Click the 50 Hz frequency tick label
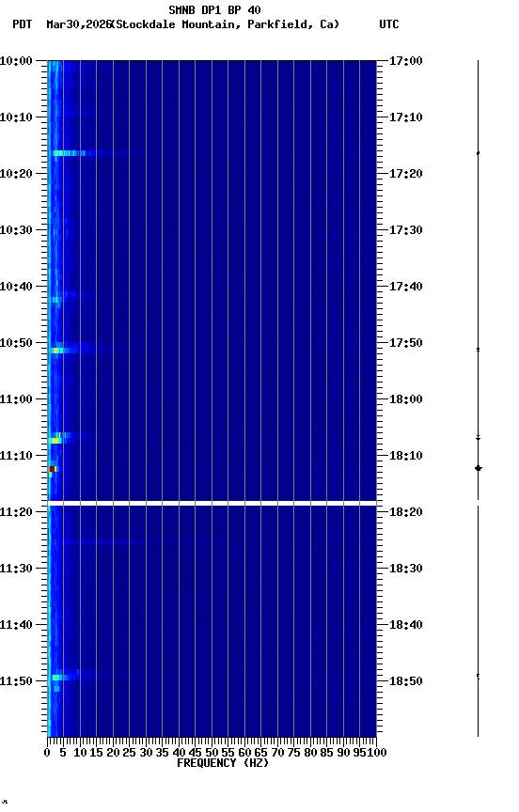519x812 pixels. (x=212, y=753)
